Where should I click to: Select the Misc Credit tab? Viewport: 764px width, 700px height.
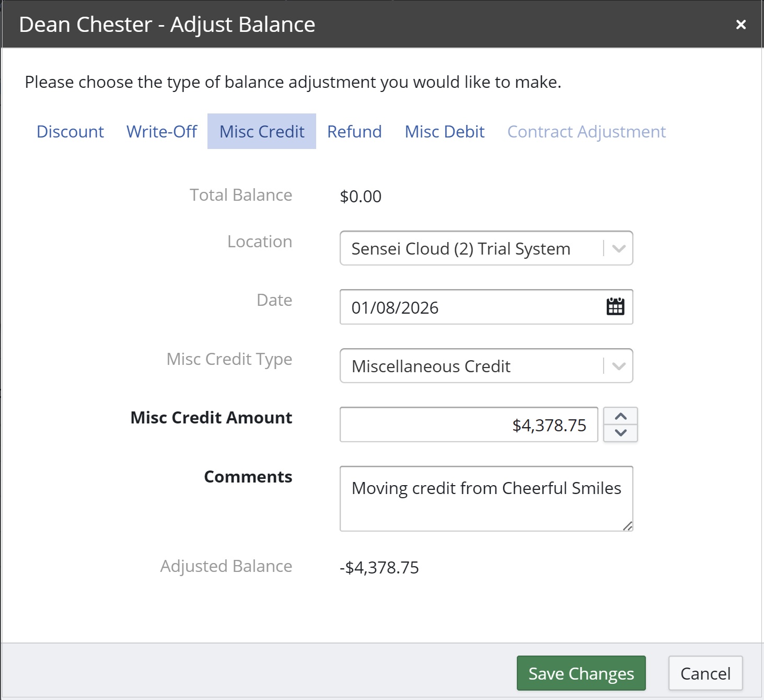(x=262, y=132)
